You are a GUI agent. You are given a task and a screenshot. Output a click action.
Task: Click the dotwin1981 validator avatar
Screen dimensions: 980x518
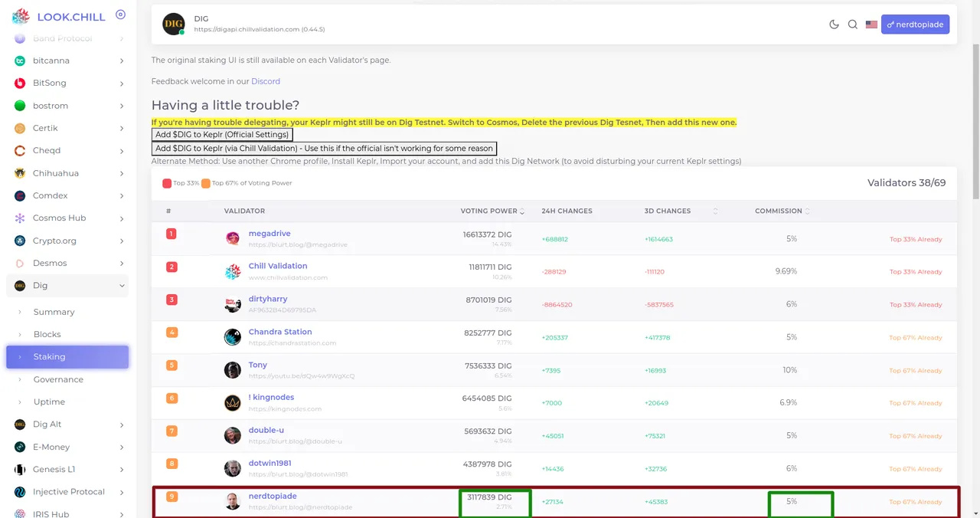tap(233, 468)
